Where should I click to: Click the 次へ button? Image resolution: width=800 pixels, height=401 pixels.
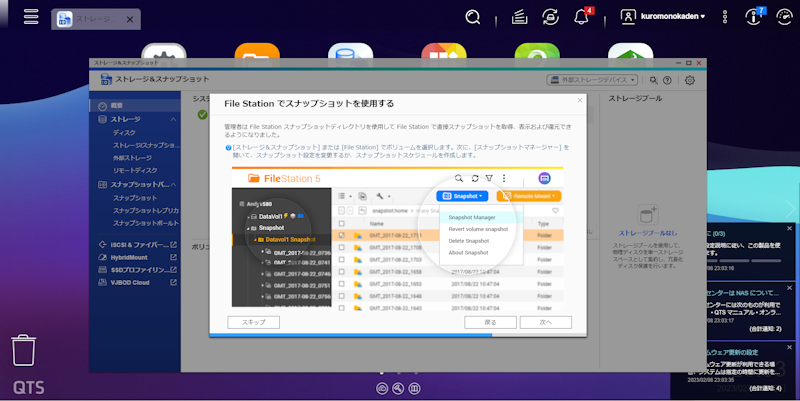pyautogui.click(x=546, y=322)
